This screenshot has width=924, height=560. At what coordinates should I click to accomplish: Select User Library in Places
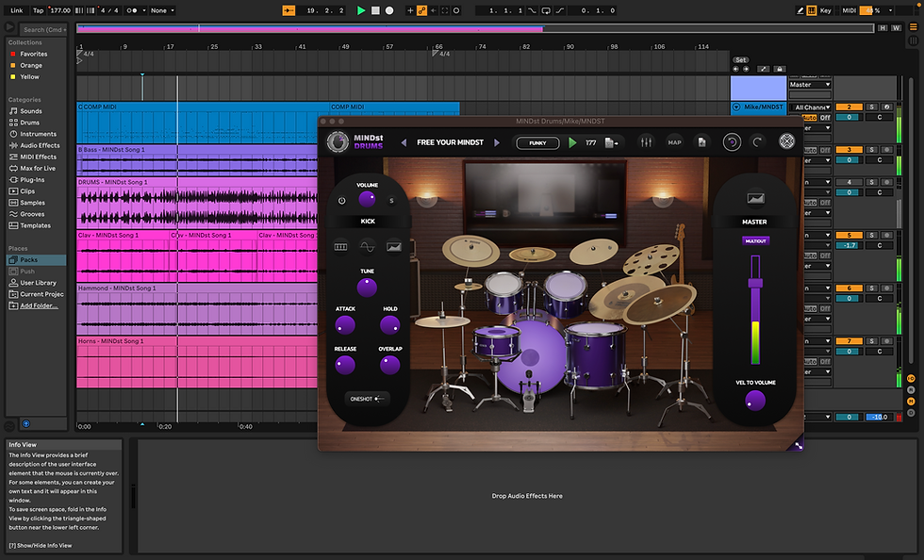[x=39, y=283]
